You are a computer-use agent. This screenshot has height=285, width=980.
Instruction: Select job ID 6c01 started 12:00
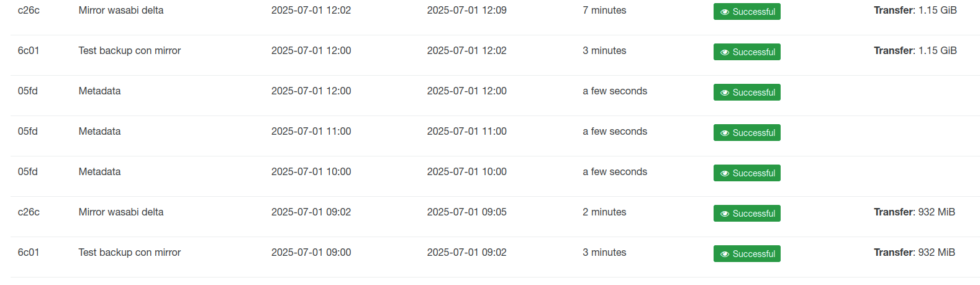point(29,51)
